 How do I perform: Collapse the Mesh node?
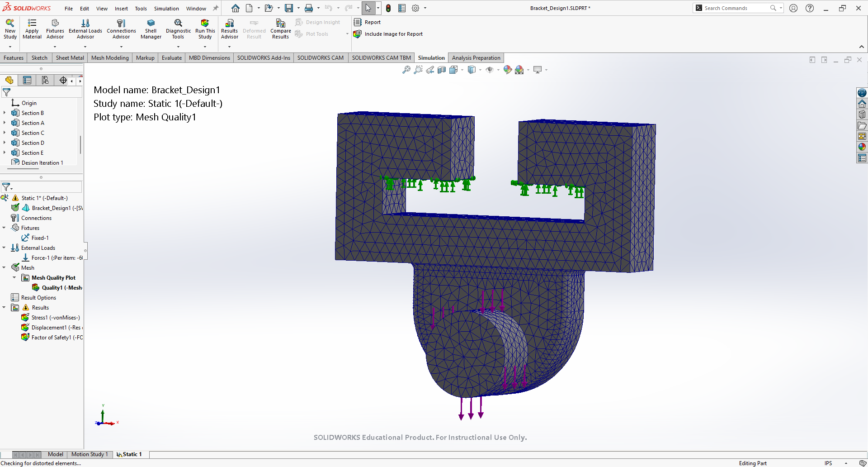[4, 268]
